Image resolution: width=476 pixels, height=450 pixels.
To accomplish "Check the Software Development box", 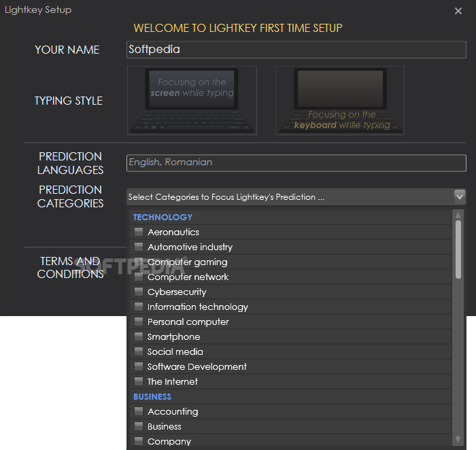I will point(139,366).
